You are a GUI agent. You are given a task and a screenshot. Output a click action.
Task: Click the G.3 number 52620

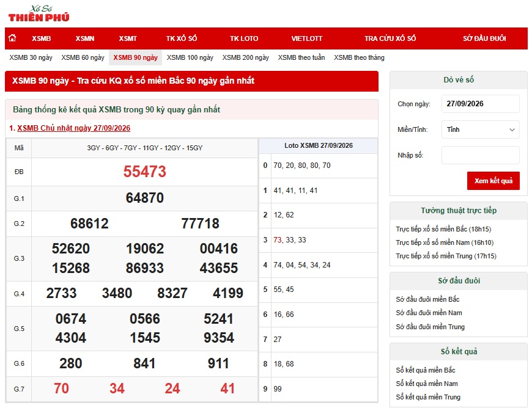[x=70, y=249]
